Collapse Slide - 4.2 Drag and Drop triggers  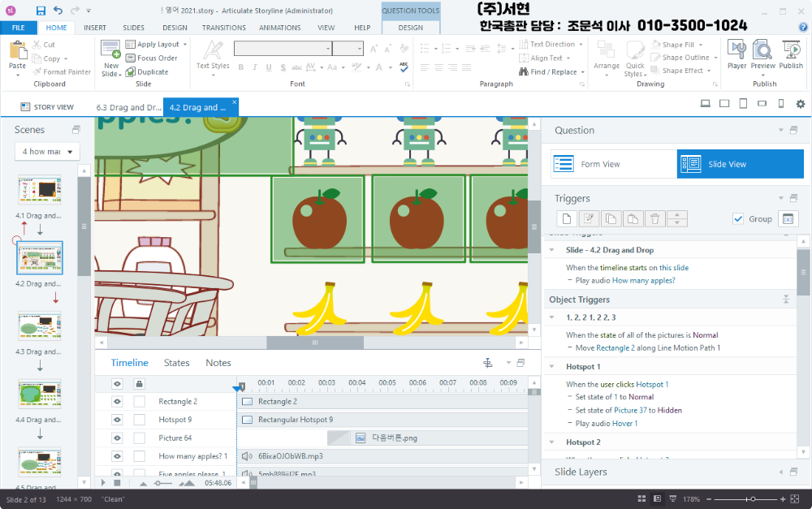(551, 250)
